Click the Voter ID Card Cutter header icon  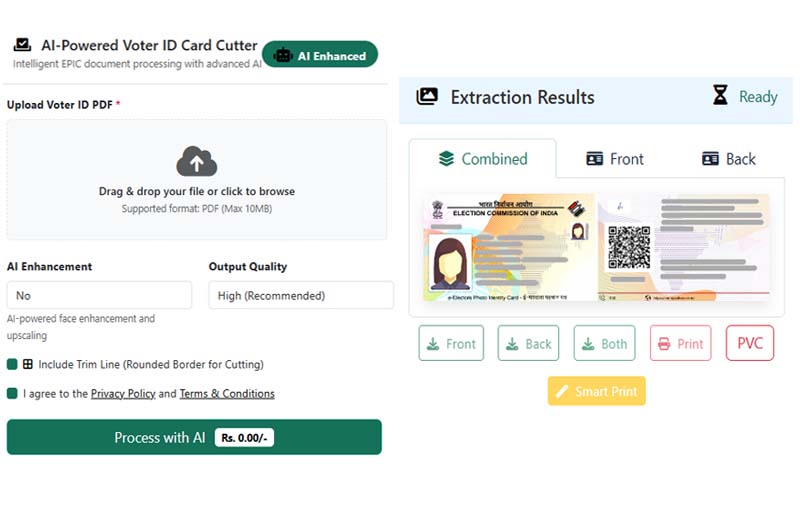click(x=22, y=44)
